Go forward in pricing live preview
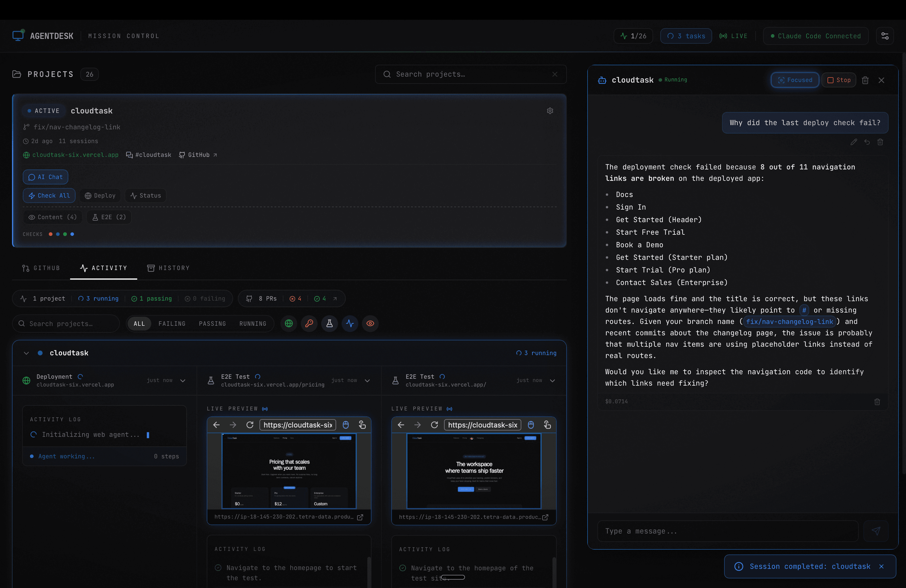Image resolution: width=906 pixels, height=588 pixels. pyautogui.click(x=233, y=425)
